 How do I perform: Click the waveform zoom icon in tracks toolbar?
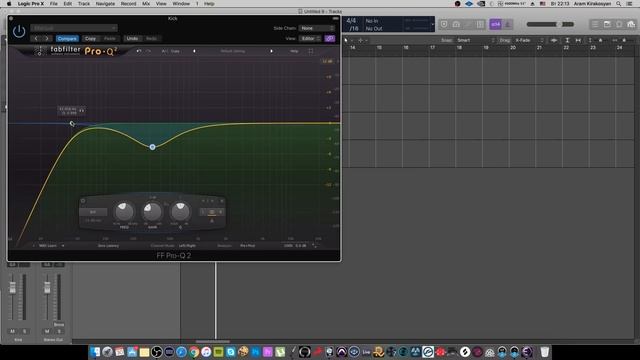coord(554,40)
